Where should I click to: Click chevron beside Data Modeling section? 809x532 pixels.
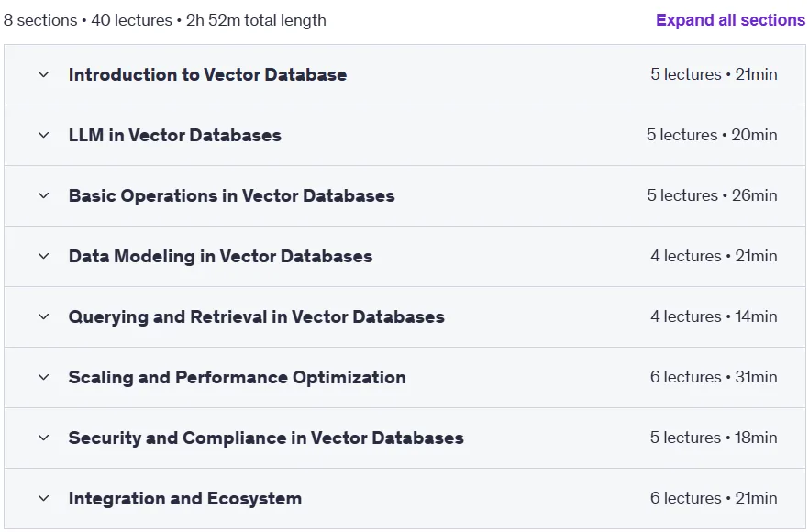point(44,256)
